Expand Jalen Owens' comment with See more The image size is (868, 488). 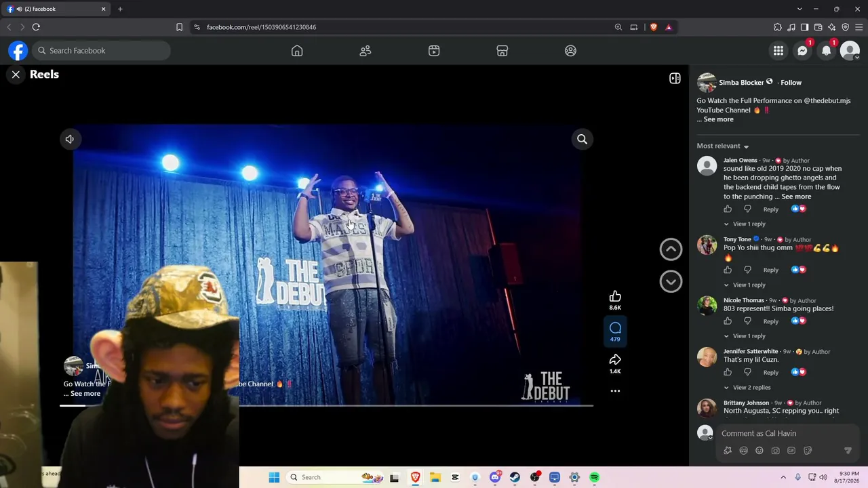pyautogui.click(x=796, y=197)
